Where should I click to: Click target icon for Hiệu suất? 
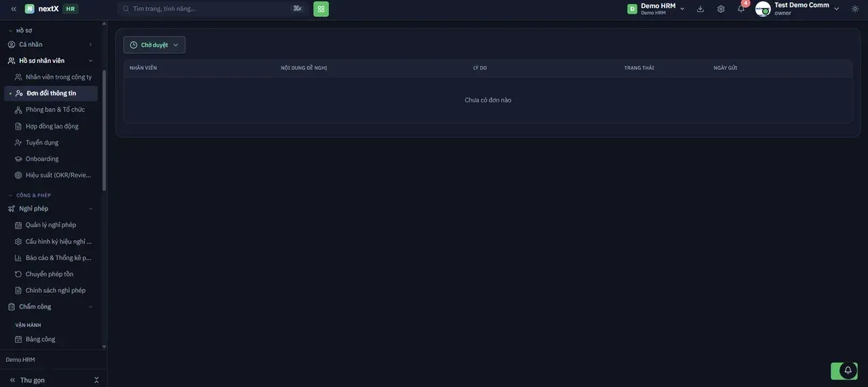click(18, 175)
